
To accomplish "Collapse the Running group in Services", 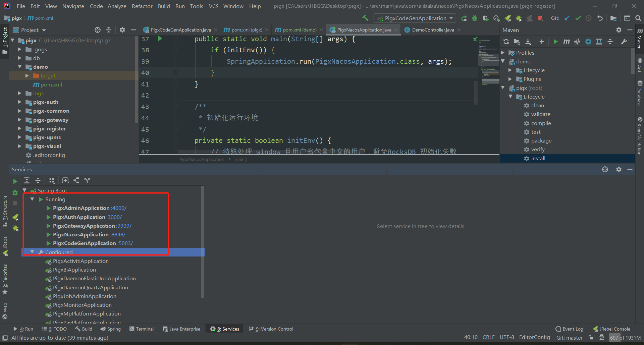I will point(32,199).
